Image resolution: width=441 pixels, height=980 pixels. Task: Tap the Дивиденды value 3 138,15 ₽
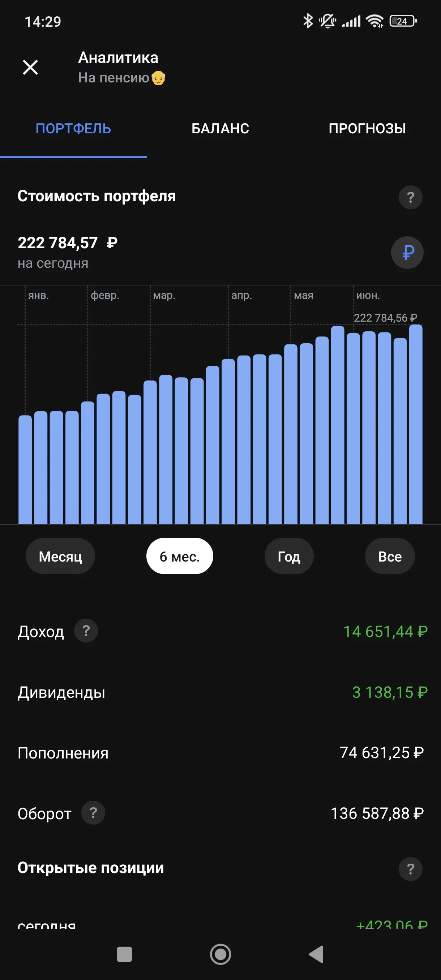pos(390,692)
